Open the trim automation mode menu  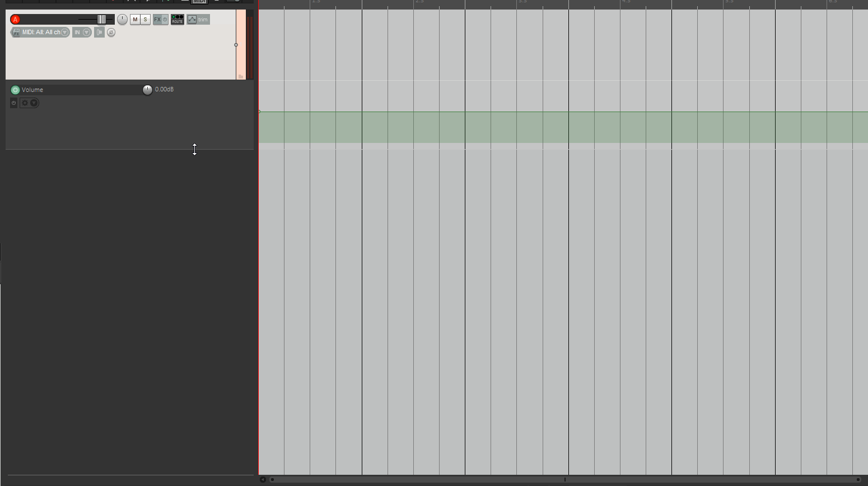click(198, 20)
